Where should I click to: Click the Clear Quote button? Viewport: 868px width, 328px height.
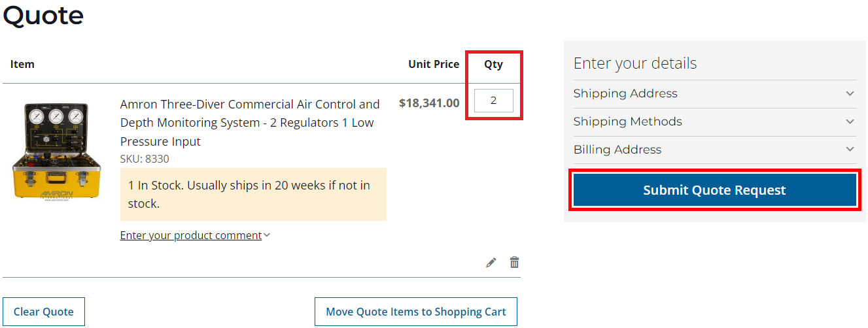(x=44, y=312)
